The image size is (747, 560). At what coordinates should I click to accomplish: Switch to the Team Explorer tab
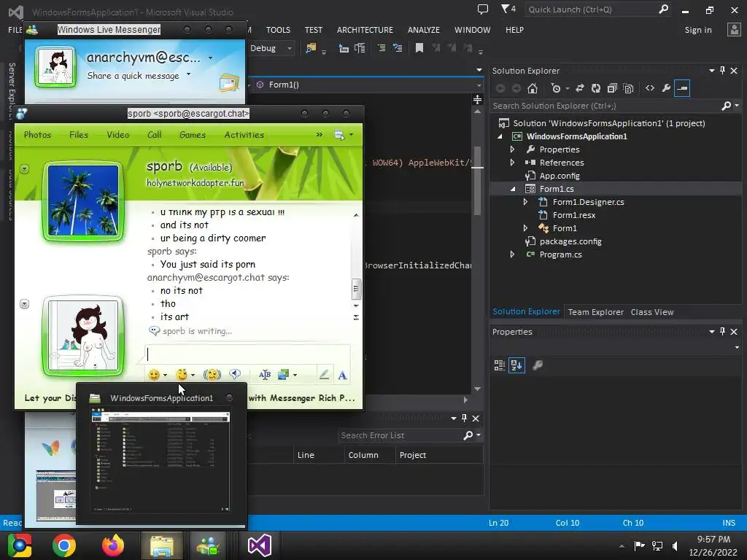595,312
